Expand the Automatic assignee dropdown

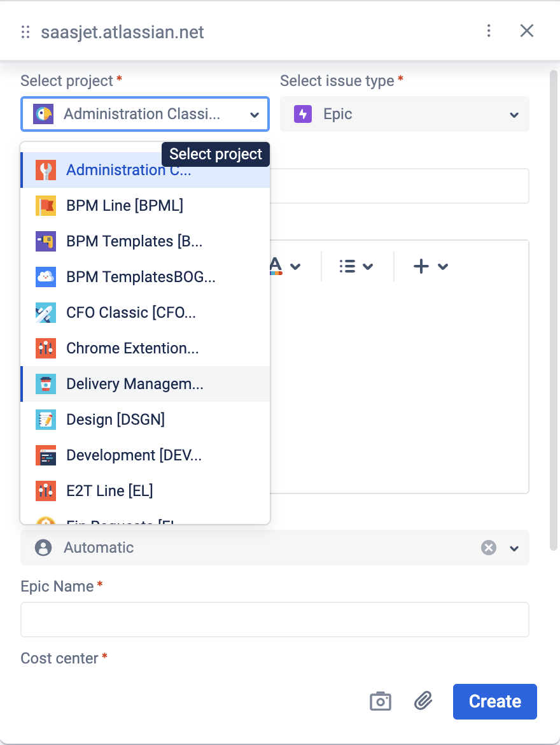[x=514, y=548]
